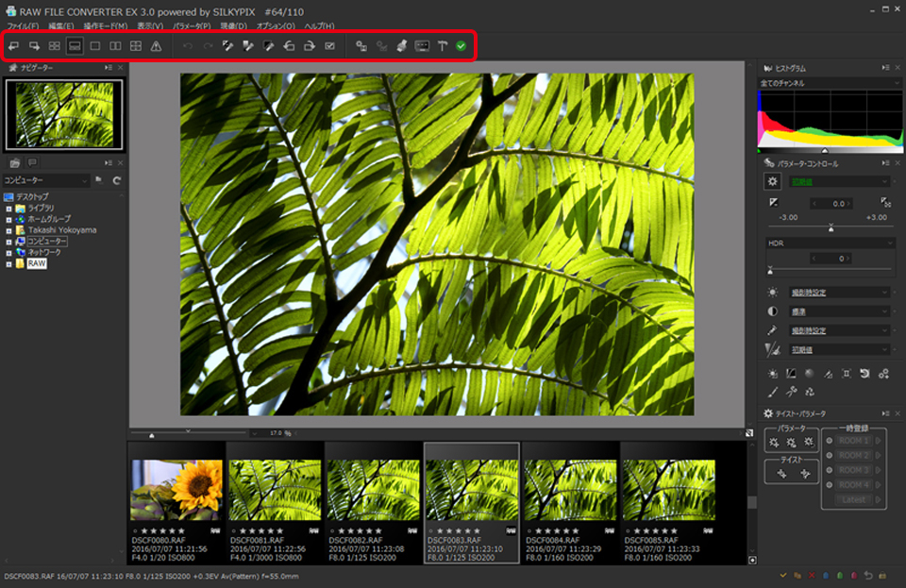Select Takashi Yokoyama folder in tree
The height and width of the screenshot is (588, 906).
pyautogui.click(x=62, y=230)
